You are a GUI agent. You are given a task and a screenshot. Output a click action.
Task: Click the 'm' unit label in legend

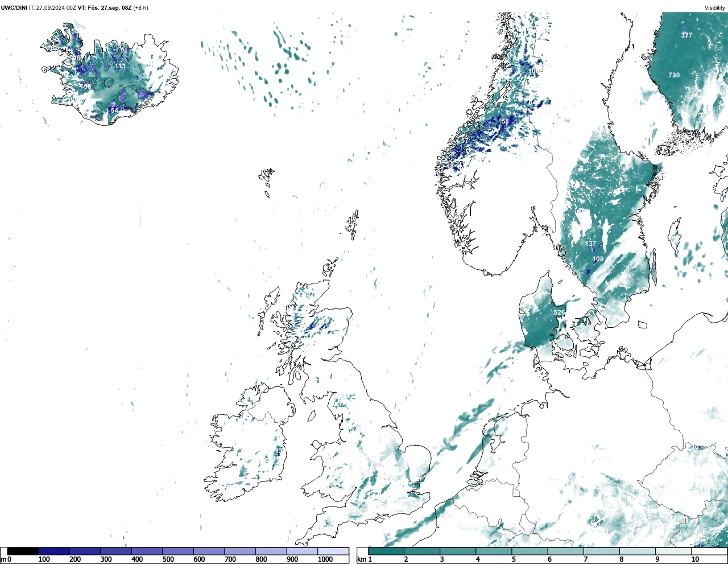click(3, 559)
